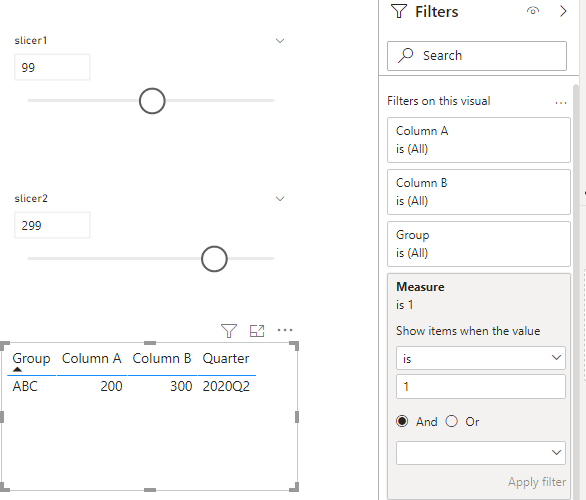Click the Apply filter button

(537, 482)
